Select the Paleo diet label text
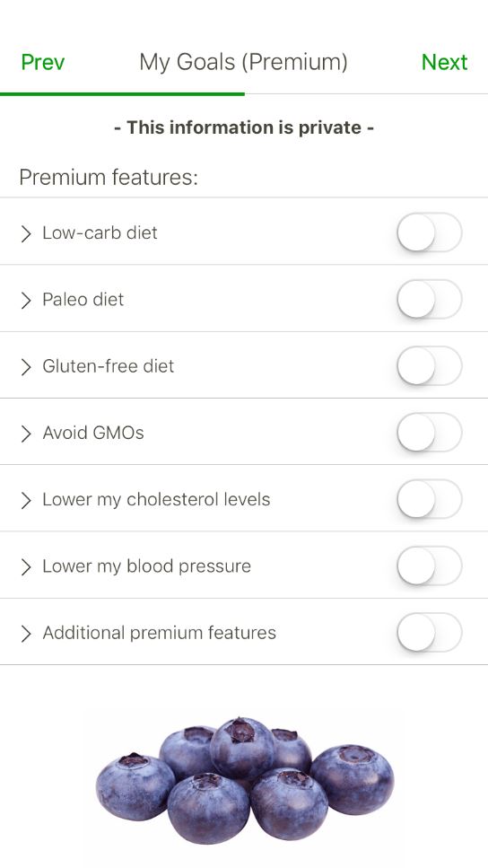The height and width of the screenshot is (868, 488). 83,300
